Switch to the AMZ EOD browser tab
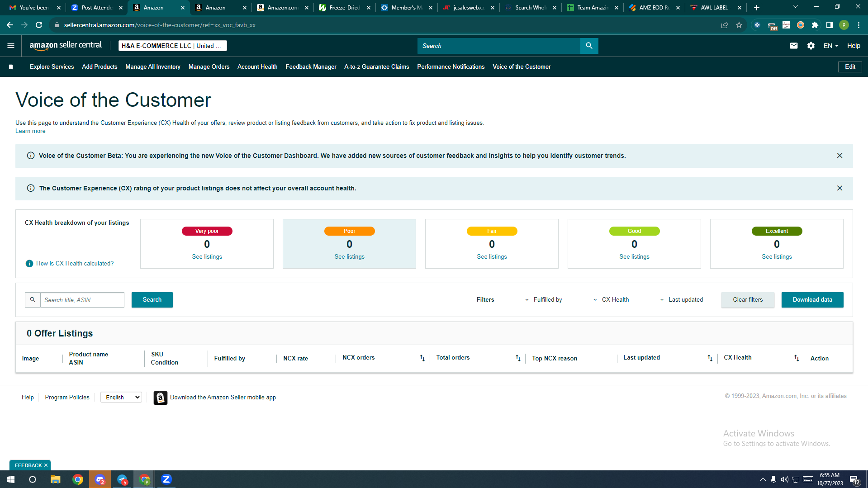 point(655,8)
